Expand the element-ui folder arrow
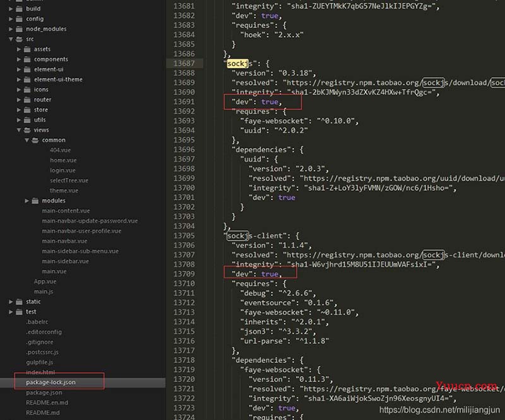Screen dimensions: 505x420 (x=19, y=69)
